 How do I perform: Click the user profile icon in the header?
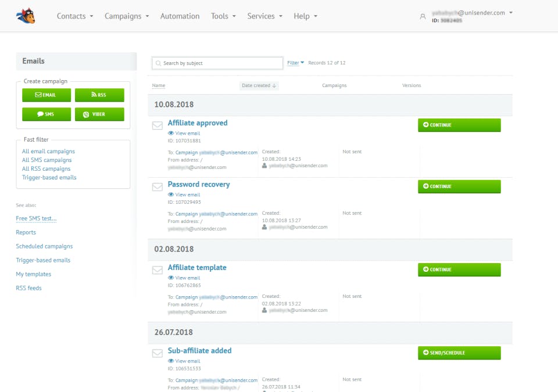point(423,16)
